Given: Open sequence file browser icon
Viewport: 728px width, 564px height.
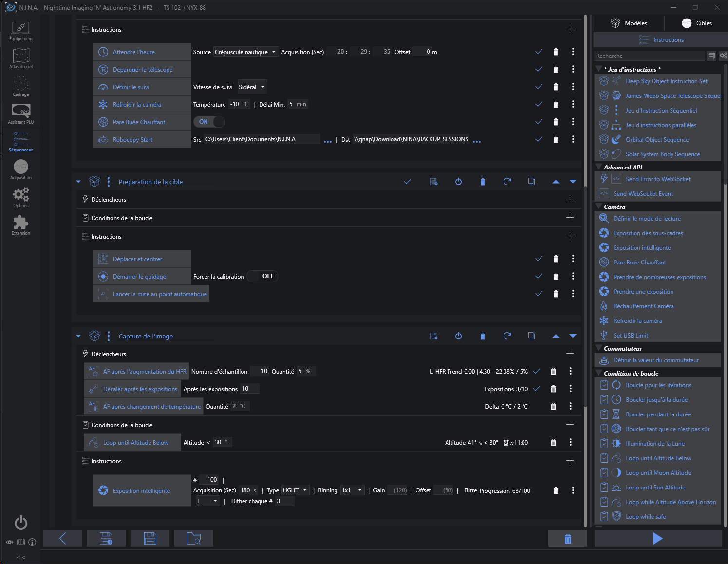Looking at the screenshot, I should pos(194,538).
